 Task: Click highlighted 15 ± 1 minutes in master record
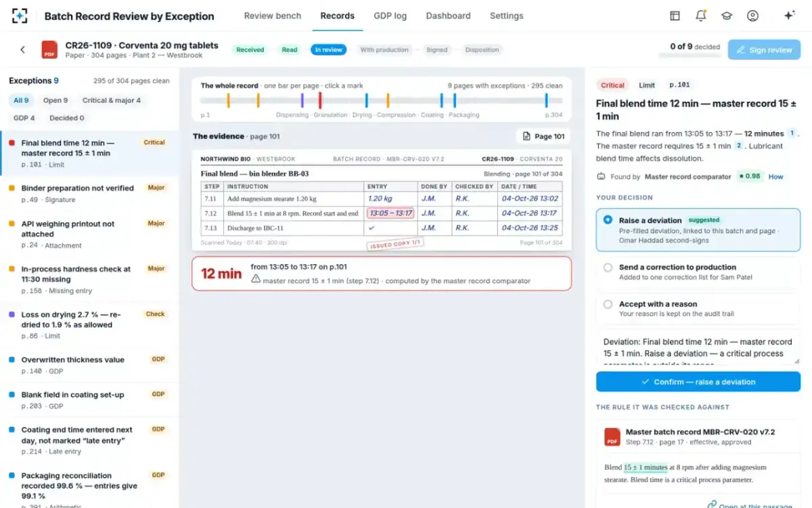point(646,467)
